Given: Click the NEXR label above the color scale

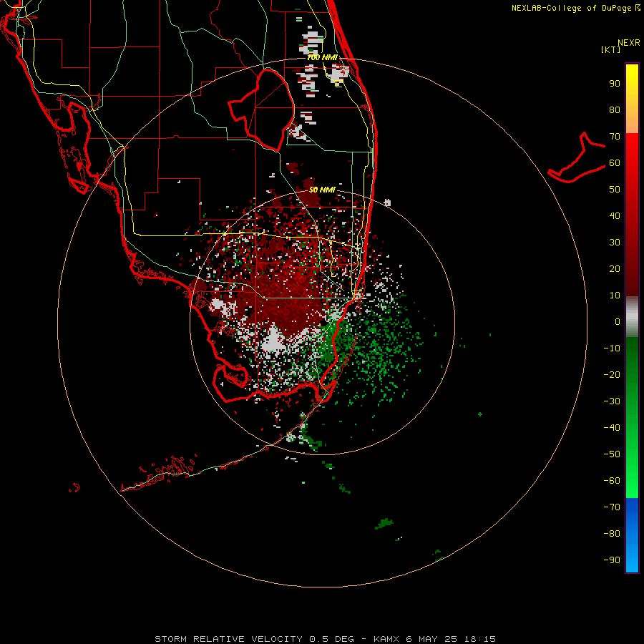Looking at the screenshot, I should pos(629,43).
